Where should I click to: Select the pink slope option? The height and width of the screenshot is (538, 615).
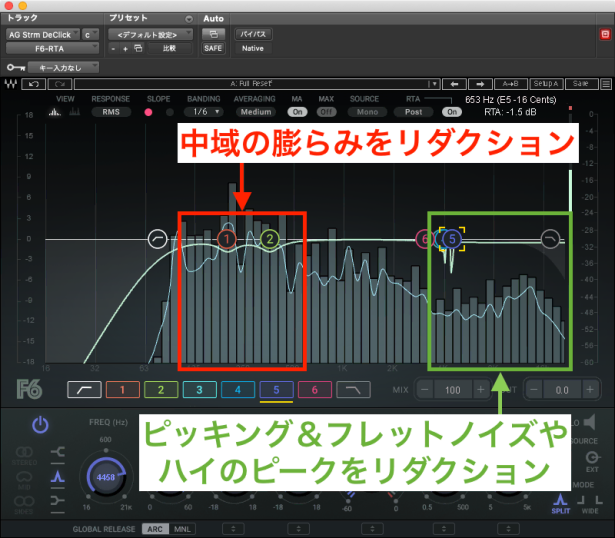click(x=148, y=112)
